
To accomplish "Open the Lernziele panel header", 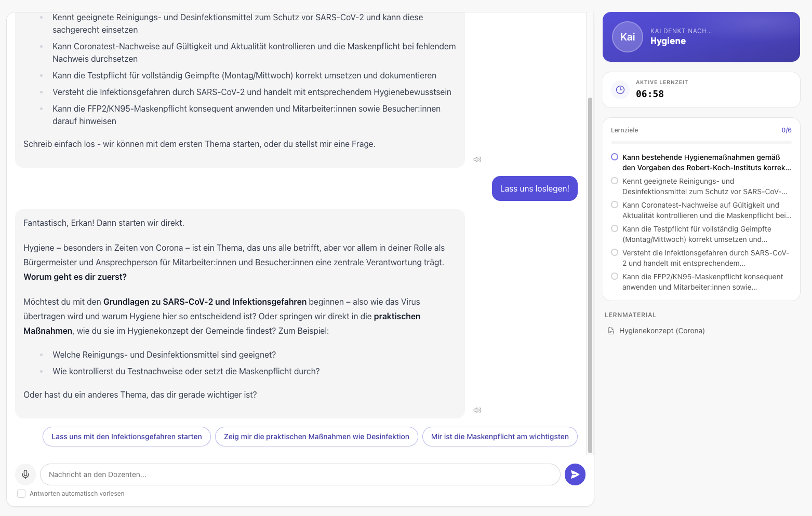I will pyautogui.click(x=624, y=130).
